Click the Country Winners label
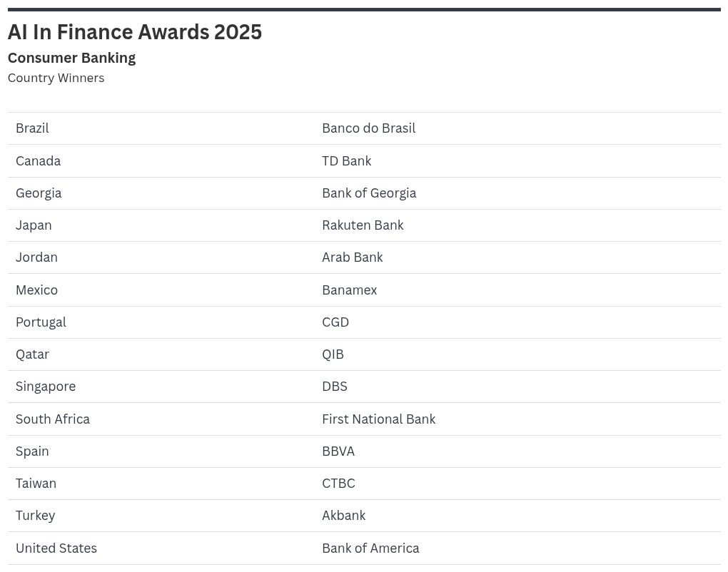 click(56, 78)
